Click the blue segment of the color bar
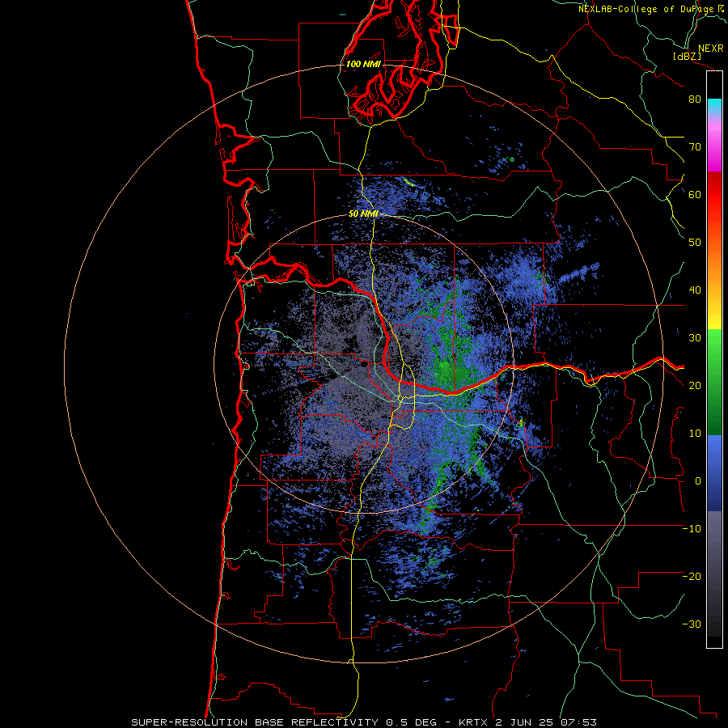The width and height of the screenshot is (728, 728). click(x=714, y=473)
